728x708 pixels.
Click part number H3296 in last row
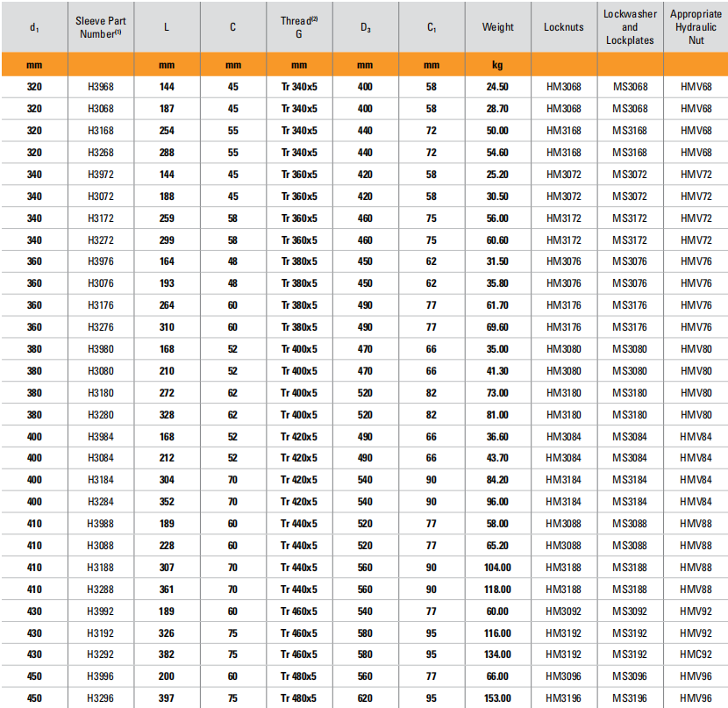point(101,698)
